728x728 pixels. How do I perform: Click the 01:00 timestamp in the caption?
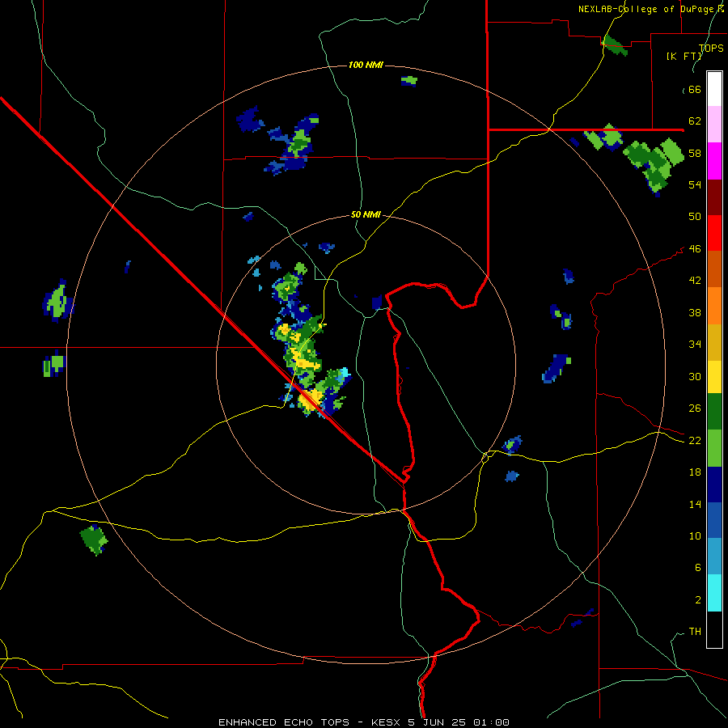pos(491,722)
